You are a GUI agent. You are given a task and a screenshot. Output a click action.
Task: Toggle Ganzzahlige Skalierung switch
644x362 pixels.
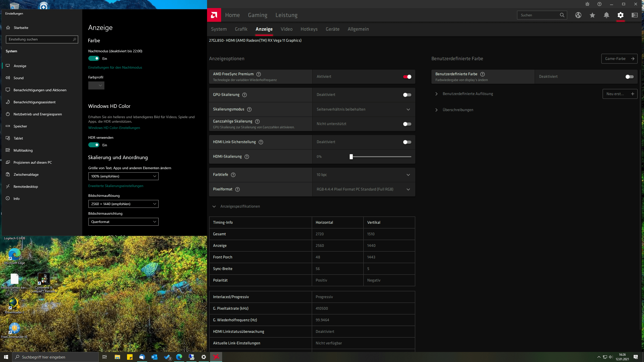(407, 124)
